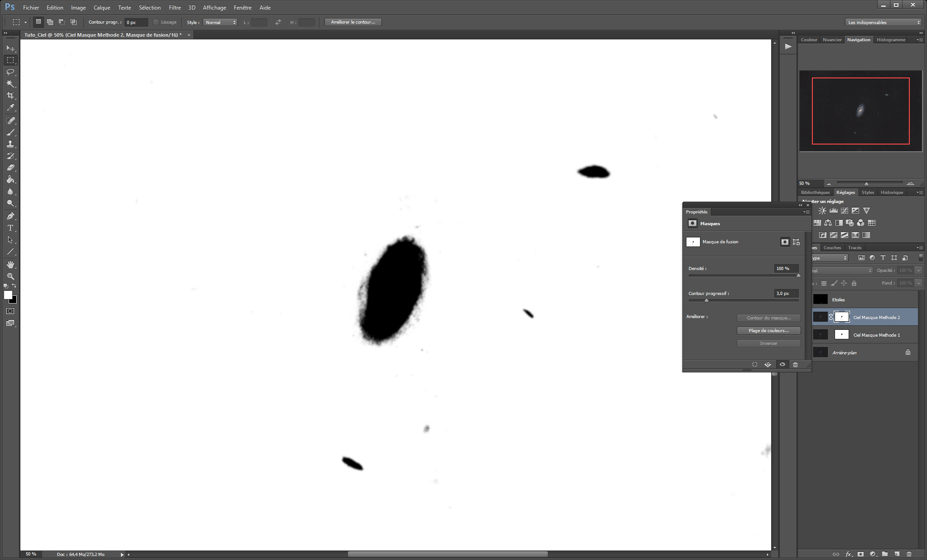This screenshot has width=927, height=560.
Task: Toggle Quick Mask mode
Action: [x=10, y=311]
